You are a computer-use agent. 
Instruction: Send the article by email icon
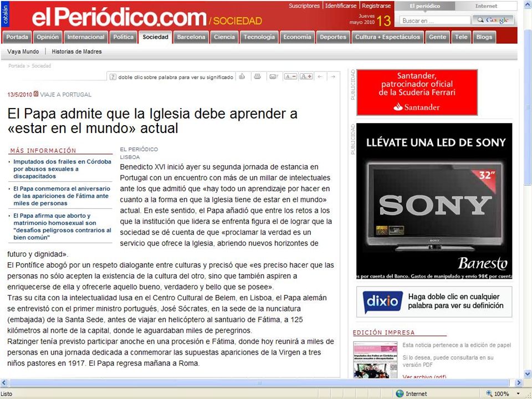pos(273,76)
